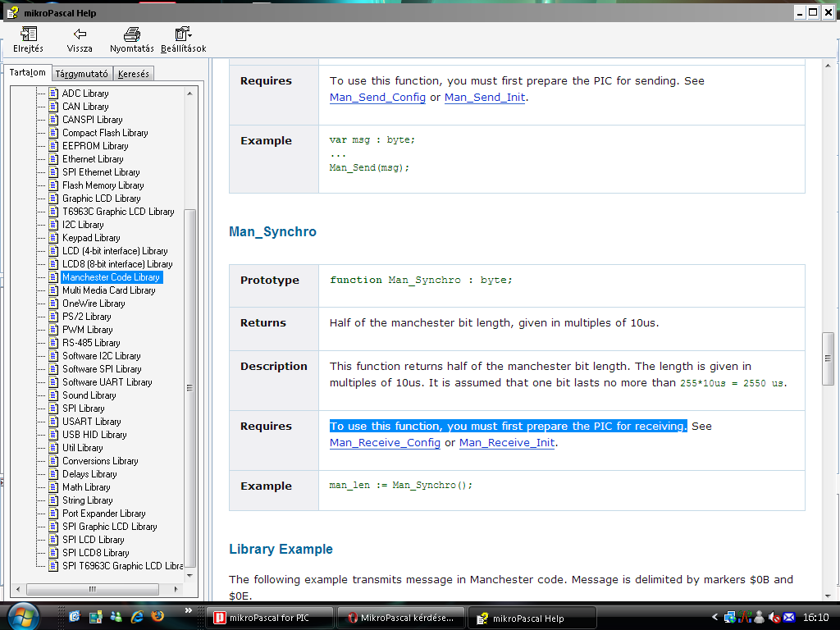This screenshot has width=840, height=630.
Task: Open LCD8 (8-bit interface) Library topic
Action: coord(117,264)
